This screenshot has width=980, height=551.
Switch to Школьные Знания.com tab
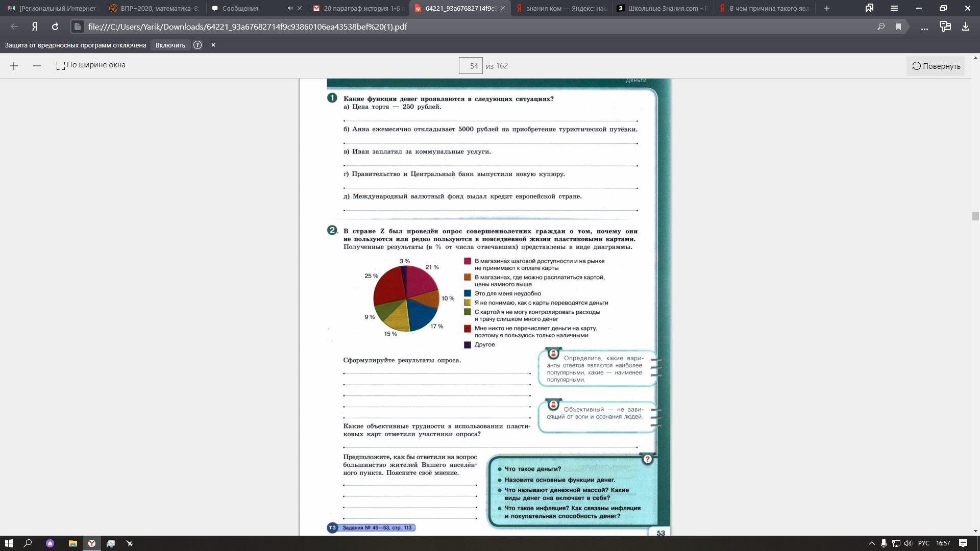point(663,8)
